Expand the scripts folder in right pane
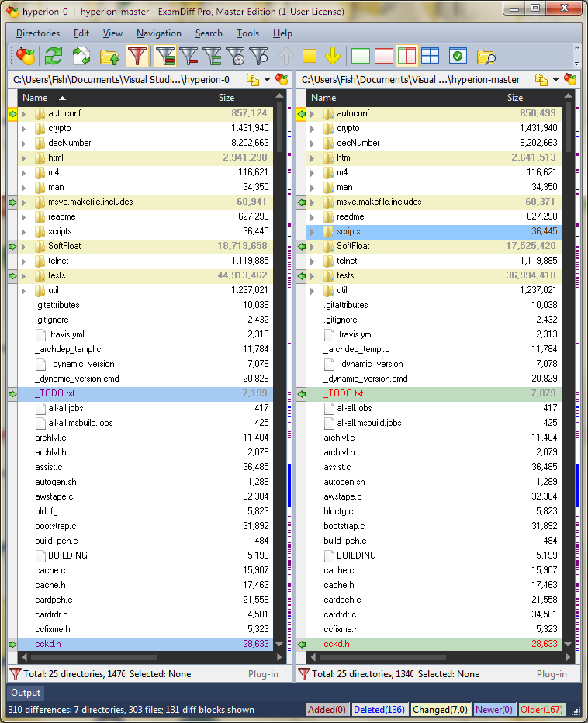 312,232
